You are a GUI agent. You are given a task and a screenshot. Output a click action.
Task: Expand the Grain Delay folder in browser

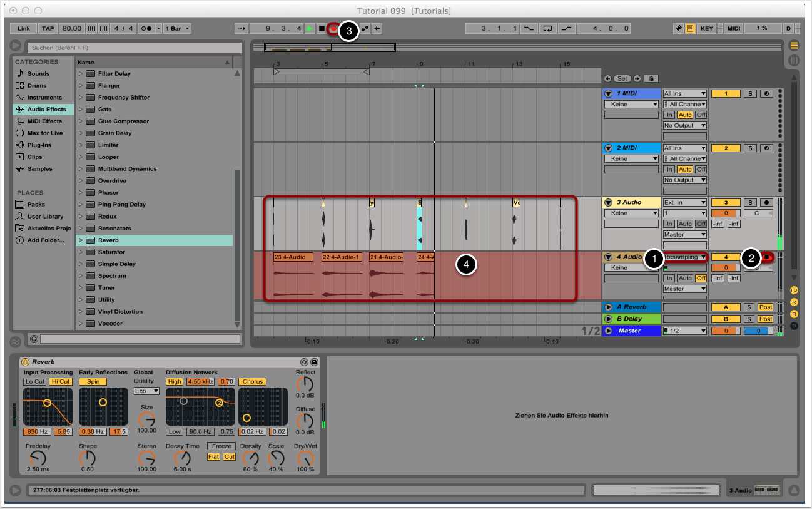[80, 133]
